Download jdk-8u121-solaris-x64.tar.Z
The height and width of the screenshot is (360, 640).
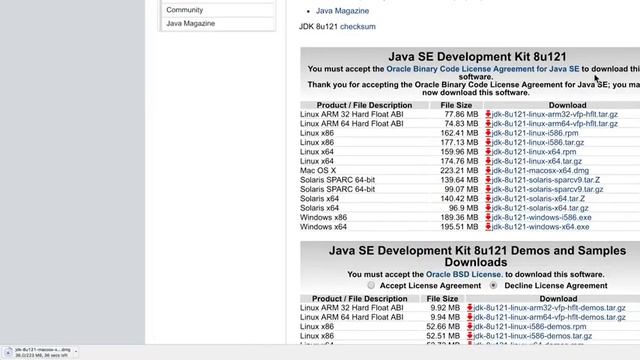[x=538, y=199]
